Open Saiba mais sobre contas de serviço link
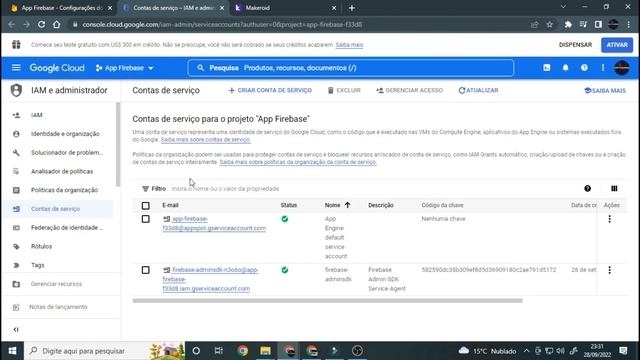The width and height of the screenshot is (640, 360). (x=206, y=140)
